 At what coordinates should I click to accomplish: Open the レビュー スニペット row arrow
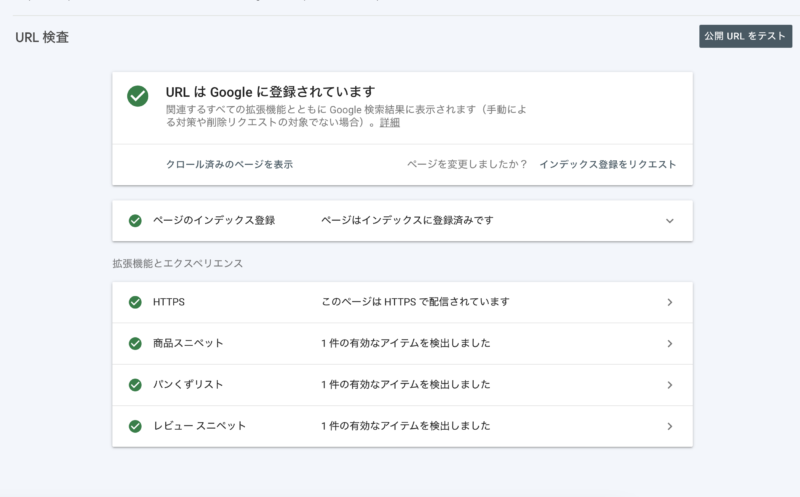670,427
